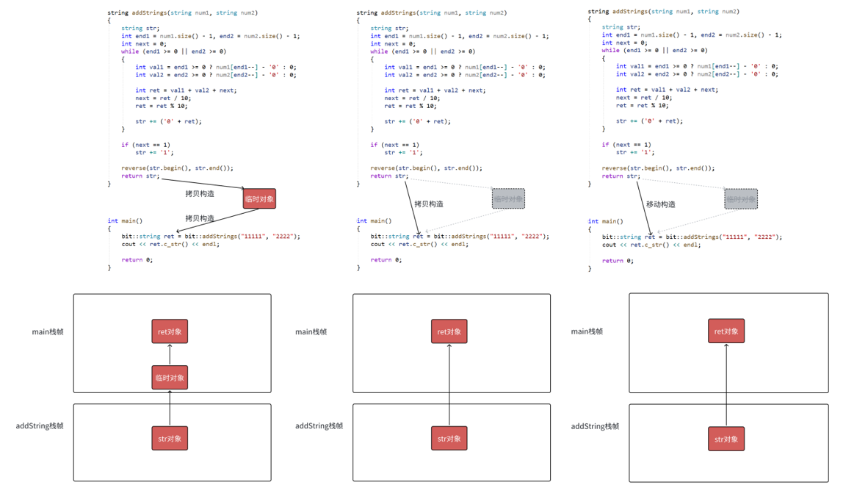Select ret对象 box in right main stack frame
868x496 pixels.
[726, 331]
